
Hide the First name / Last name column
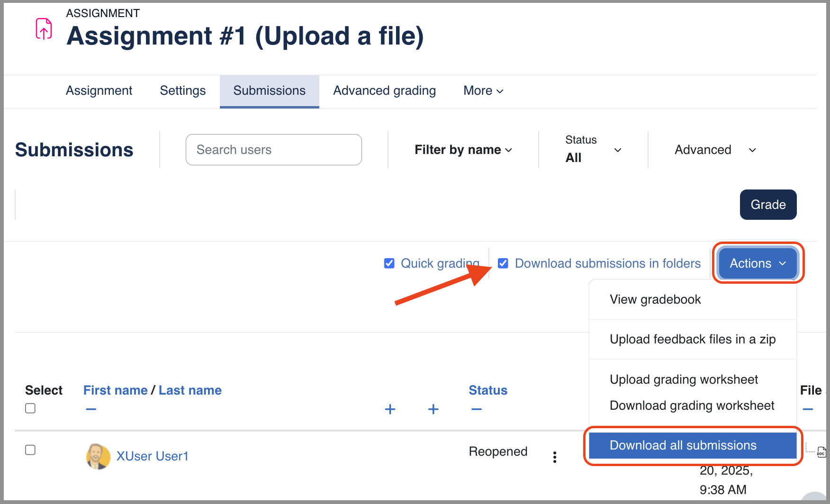(x=91, y=409)
